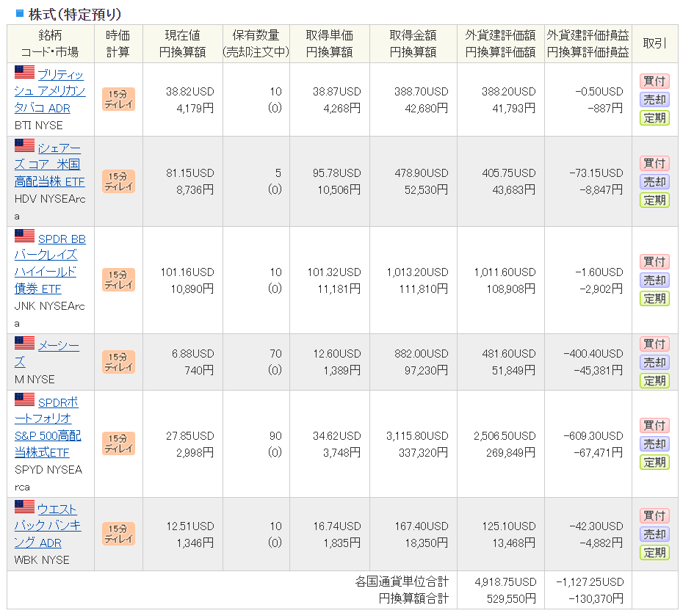Click the 外貨建評価額 column header
The width and height of the screenshot is (683, 616).
click(500, 43)
